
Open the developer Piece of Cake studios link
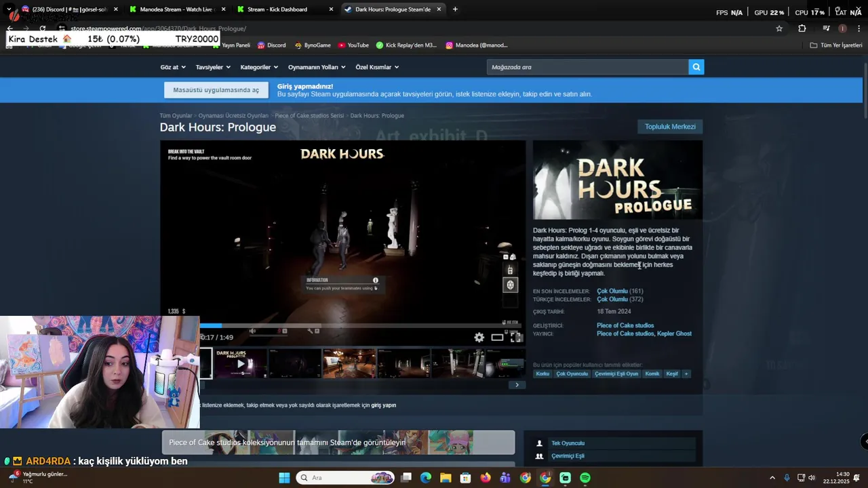625,325
